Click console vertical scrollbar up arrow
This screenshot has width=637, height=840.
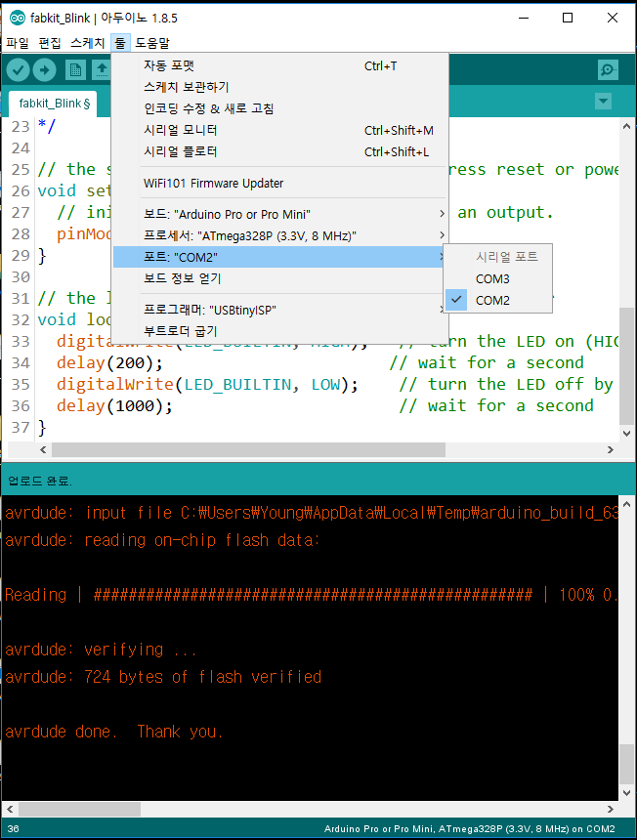pyautogui.click(x=627, y=504)
